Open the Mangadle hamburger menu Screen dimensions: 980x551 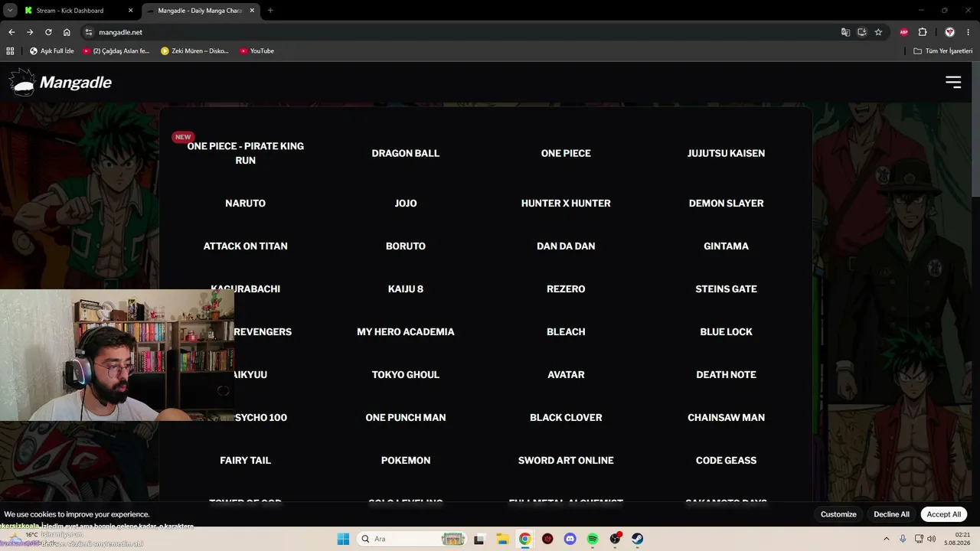click(953, 82)
